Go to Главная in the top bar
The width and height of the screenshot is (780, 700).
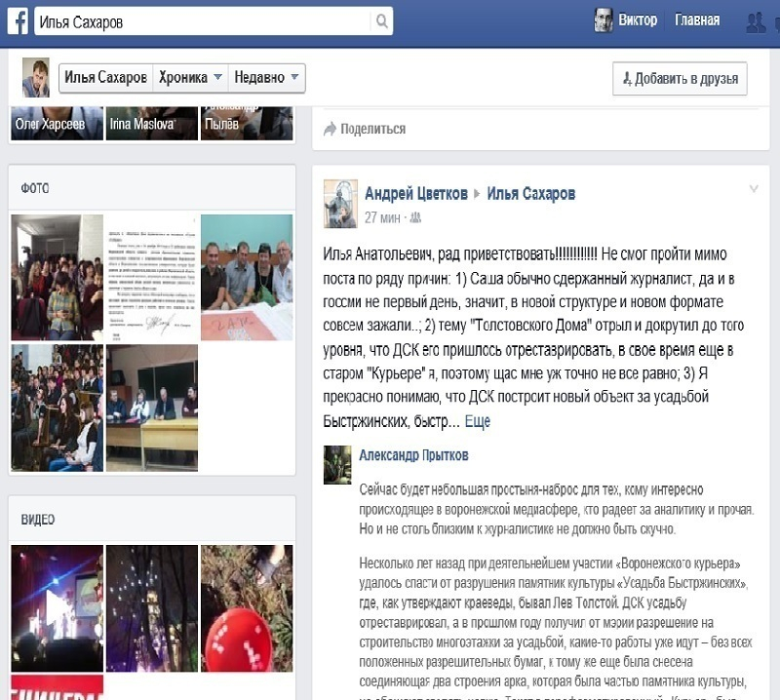[x=697, y=20]
